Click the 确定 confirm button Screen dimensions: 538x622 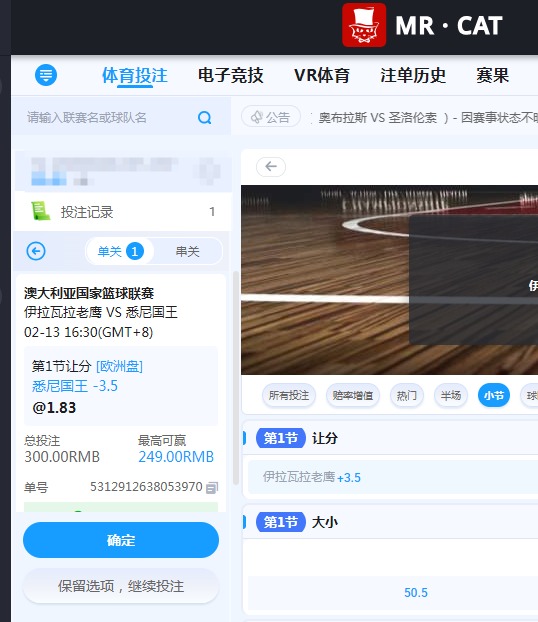tap(121, 540)
